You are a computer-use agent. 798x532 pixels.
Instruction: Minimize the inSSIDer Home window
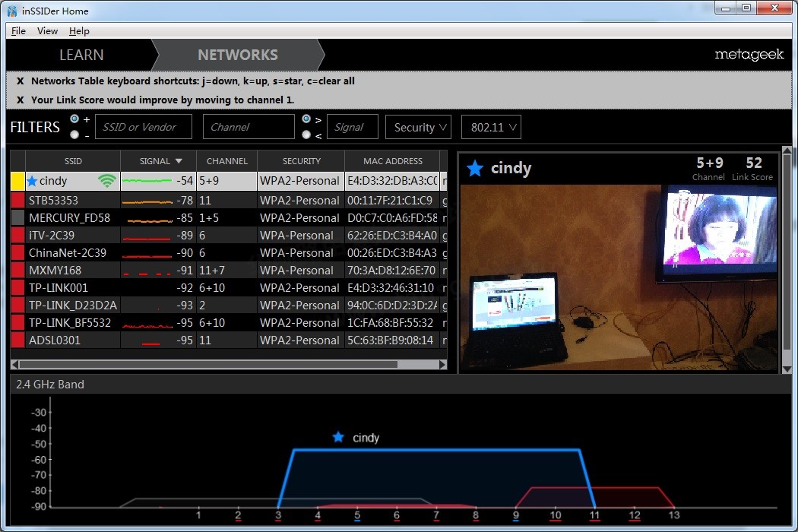(x=725, y=8)
